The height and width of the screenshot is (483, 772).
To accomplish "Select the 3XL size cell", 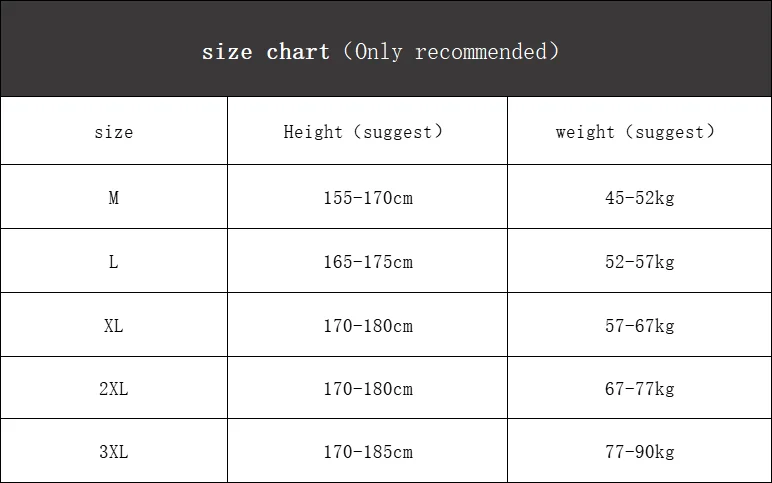I will point(113,452).
